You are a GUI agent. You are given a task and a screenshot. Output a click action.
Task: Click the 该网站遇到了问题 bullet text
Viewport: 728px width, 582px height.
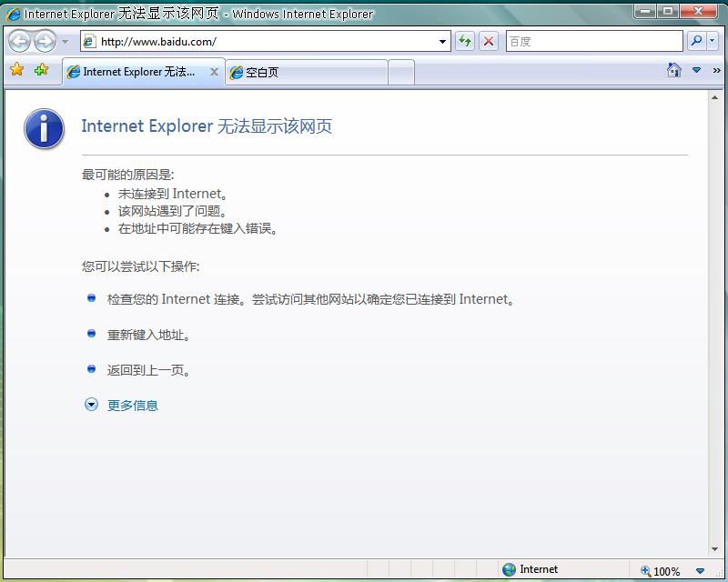point(172,211)
